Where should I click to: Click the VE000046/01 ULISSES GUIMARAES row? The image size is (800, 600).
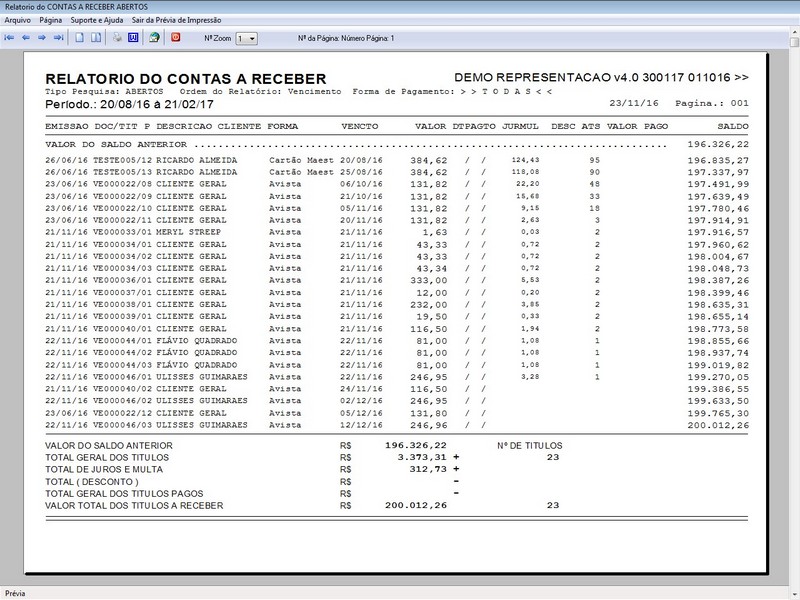(397, 377)
